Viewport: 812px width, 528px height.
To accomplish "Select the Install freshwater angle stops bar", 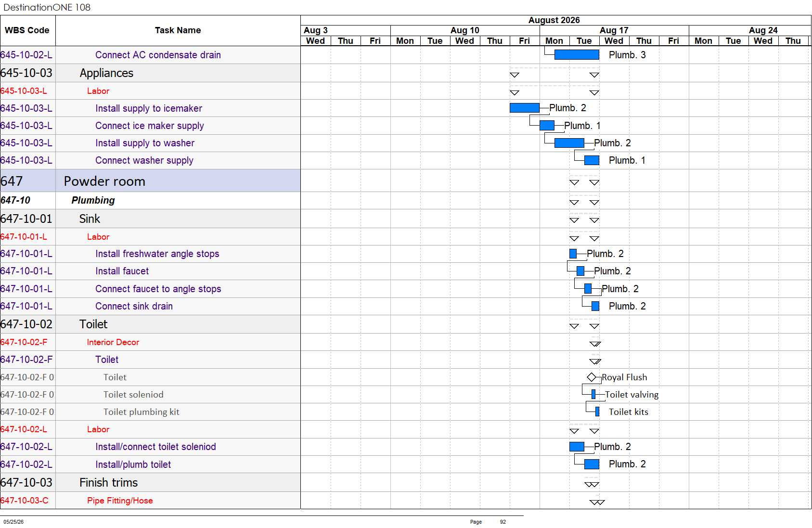I will click(x=573, y=254).
